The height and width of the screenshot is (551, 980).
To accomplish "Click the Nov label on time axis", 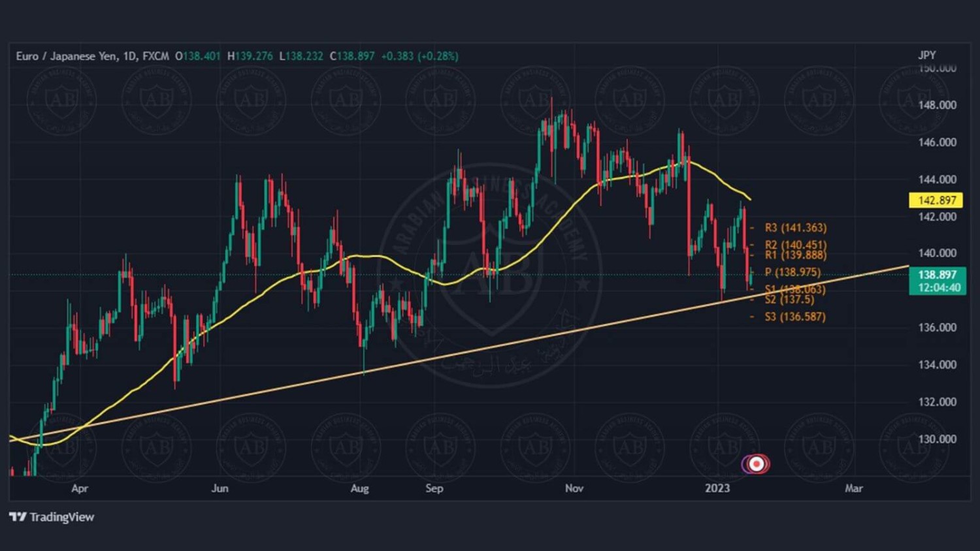I will (x=574, y=488).
